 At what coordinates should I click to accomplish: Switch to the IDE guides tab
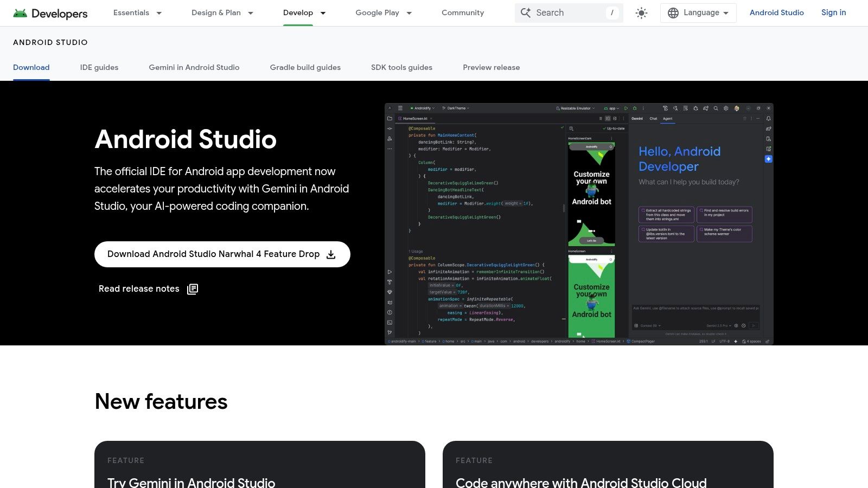tap(99, 67)
